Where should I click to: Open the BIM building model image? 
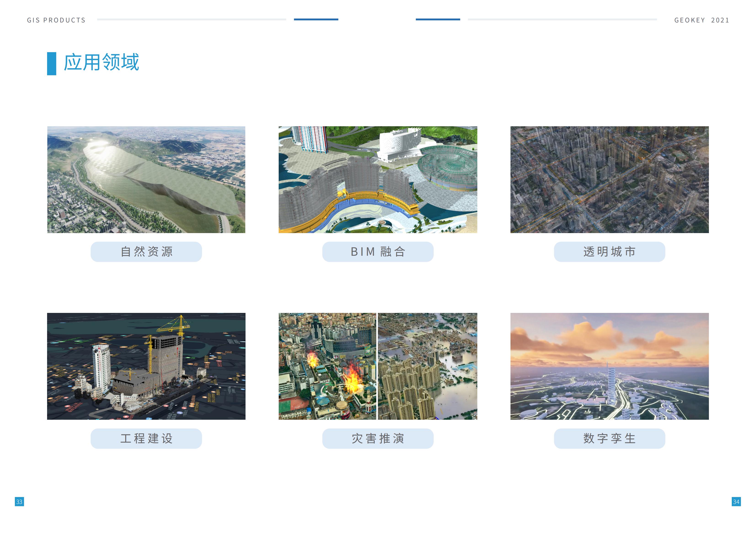[378, 180]
